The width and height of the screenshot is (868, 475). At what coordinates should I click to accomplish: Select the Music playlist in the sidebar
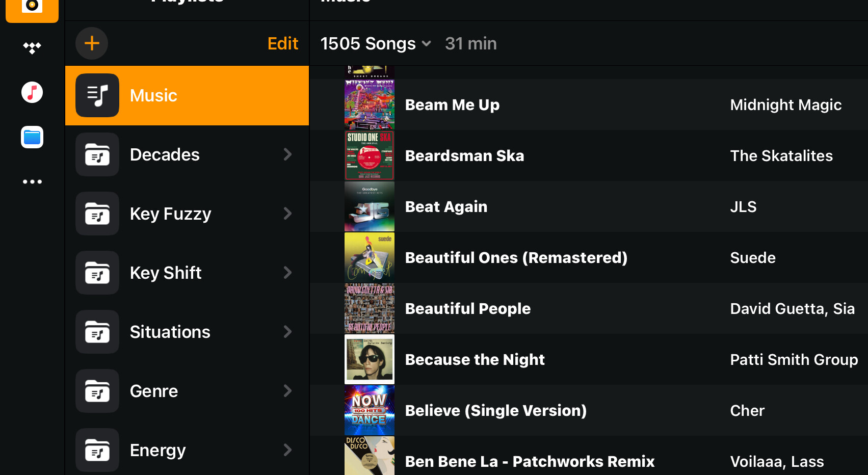pyautogui.click(x=187, y=95)
